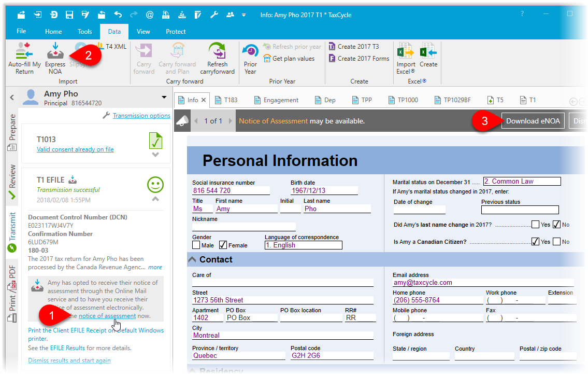
Task: Click the Undo arrow icon
Action: [118, 15]
